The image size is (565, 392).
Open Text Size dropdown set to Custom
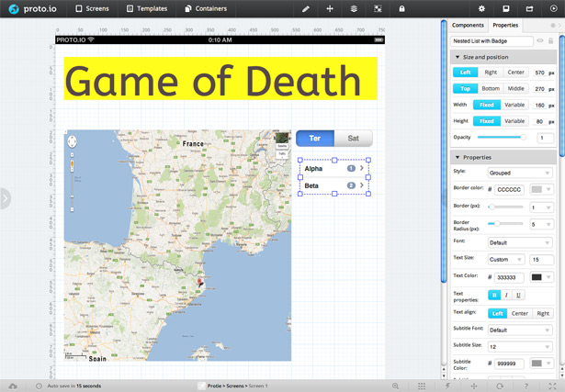[505, 260]
